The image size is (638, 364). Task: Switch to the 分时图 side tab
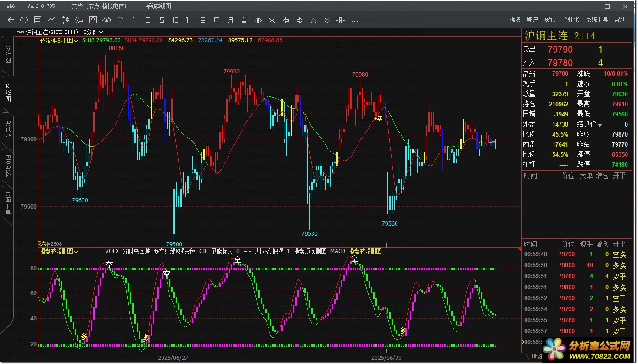[x=8, y=54]
